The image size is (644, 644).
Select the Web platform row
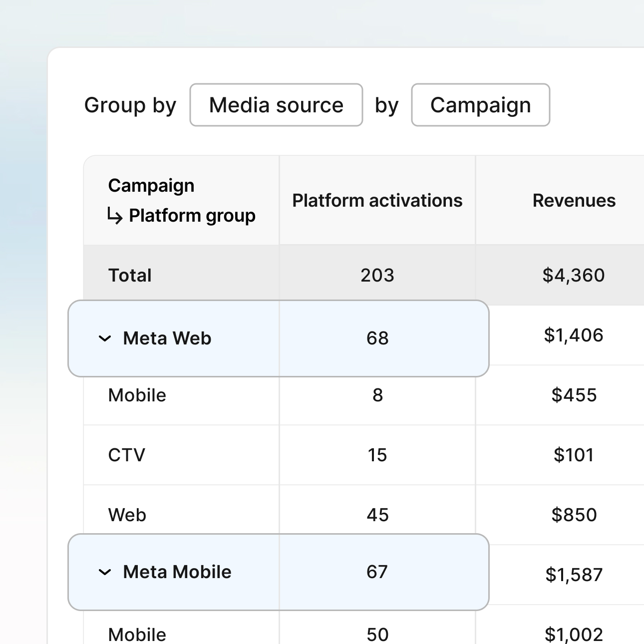[x=126, y=515]
